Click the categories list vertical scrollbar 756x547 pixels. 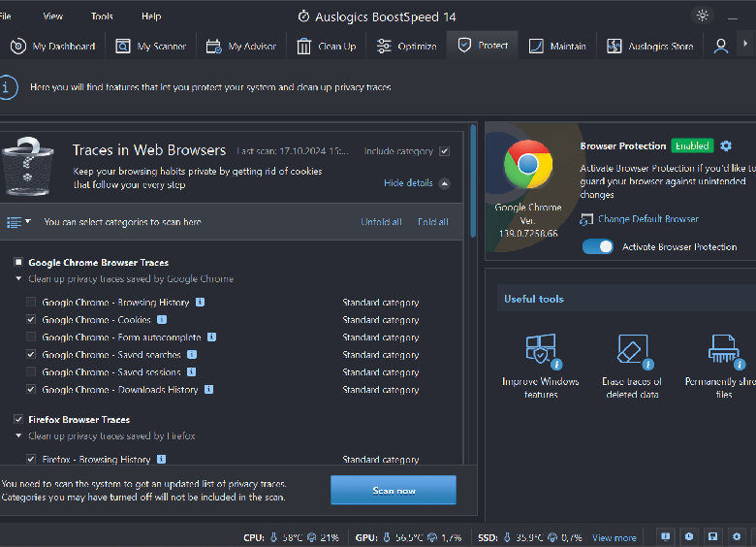coord(473,181)
